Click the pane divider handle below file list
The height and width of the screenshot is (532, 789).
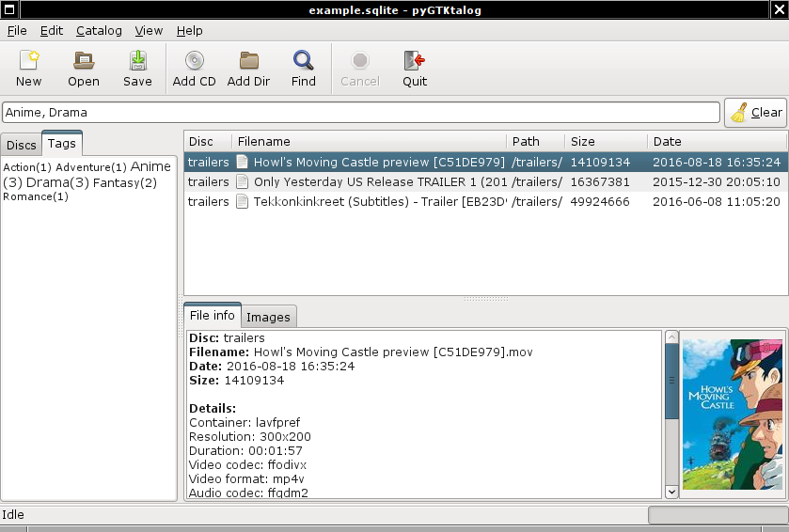[x=485, y=299]
